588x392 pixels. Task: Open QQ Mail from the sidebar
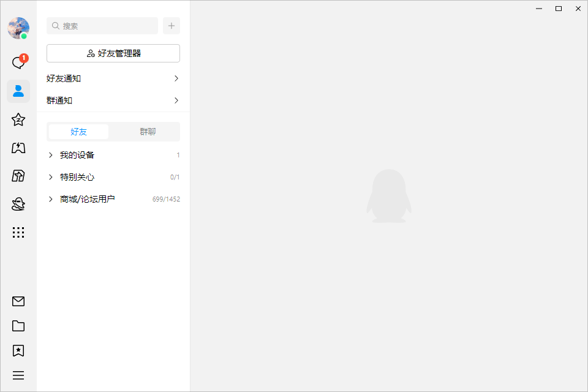(18, 301)
